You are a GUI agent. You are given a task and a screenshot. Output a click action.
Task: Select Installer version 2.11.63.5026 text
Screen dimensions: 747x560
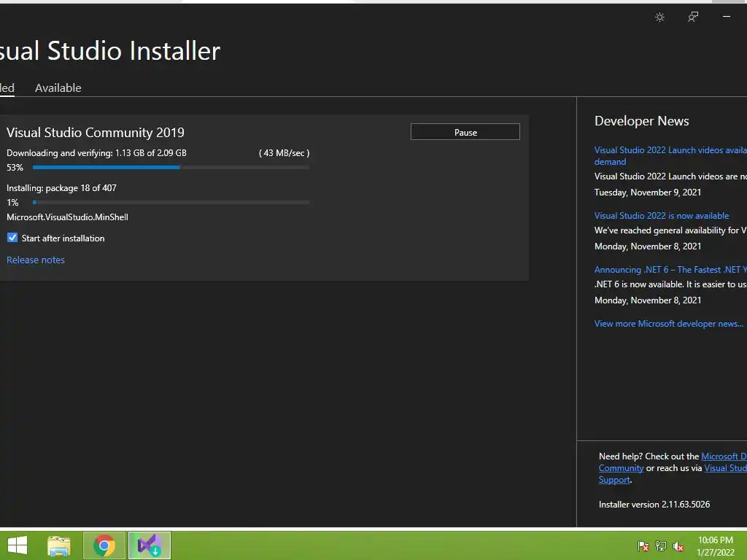pos(654,505)
